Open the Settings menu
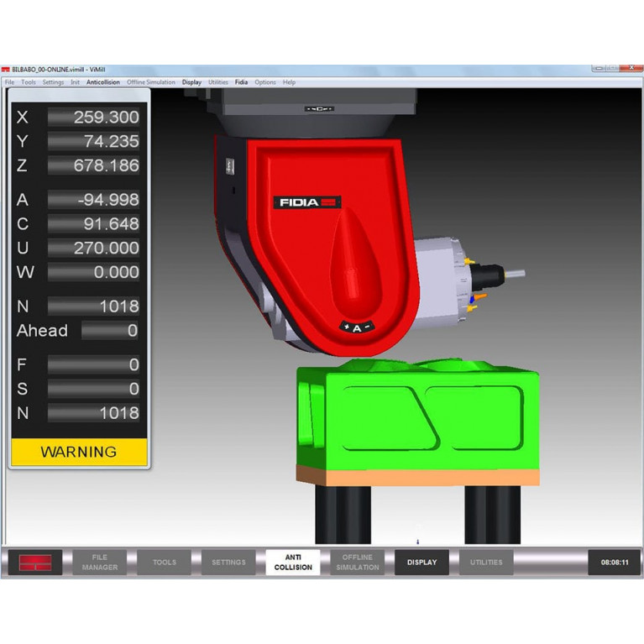 pyautogui.click(x=53, y=82)
